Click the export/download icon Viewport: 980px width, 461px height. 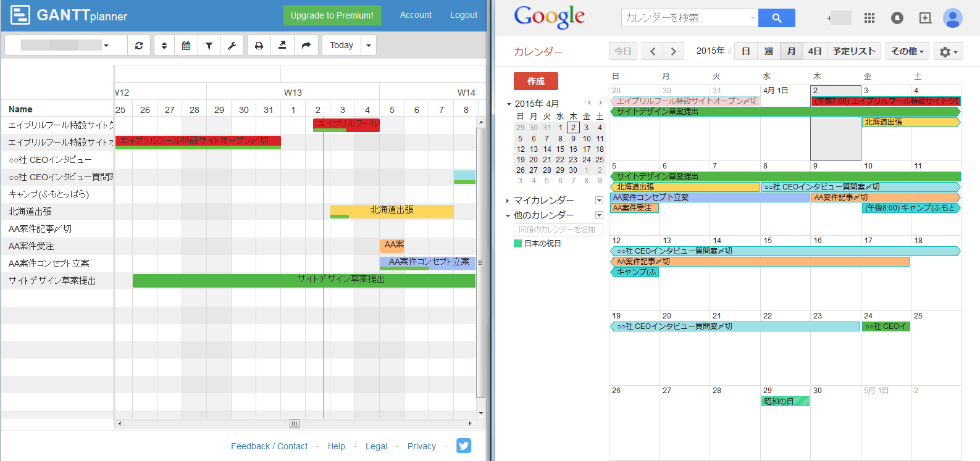282,45
